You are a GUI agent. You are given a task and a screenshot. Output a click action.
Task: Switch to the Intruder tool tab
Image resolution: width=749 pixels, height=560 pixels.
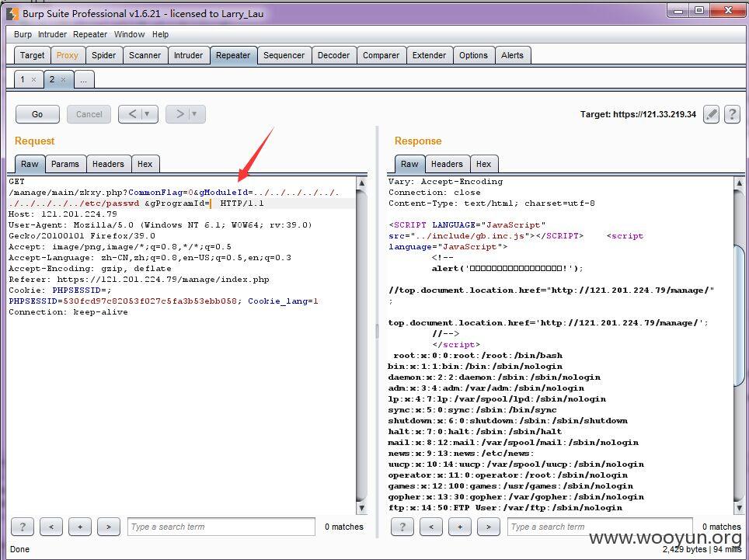188,55
